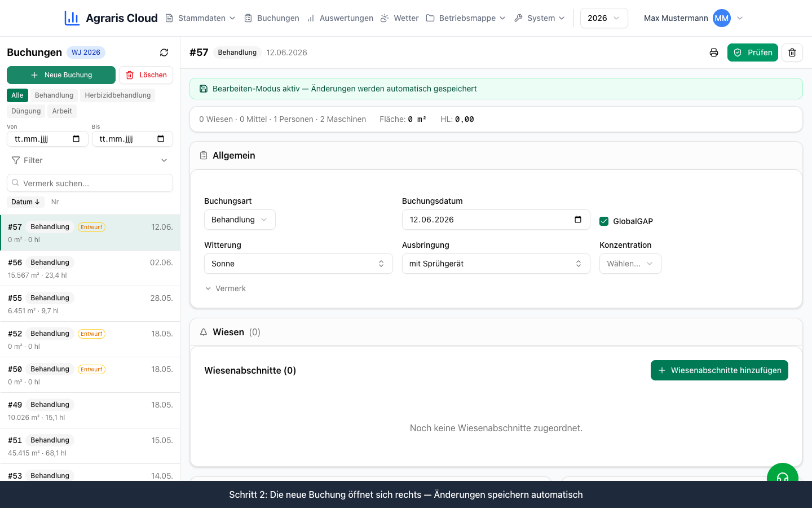Sort list by Datum
Viewport: 812px width, 508px height.
[x=25, y=202]
